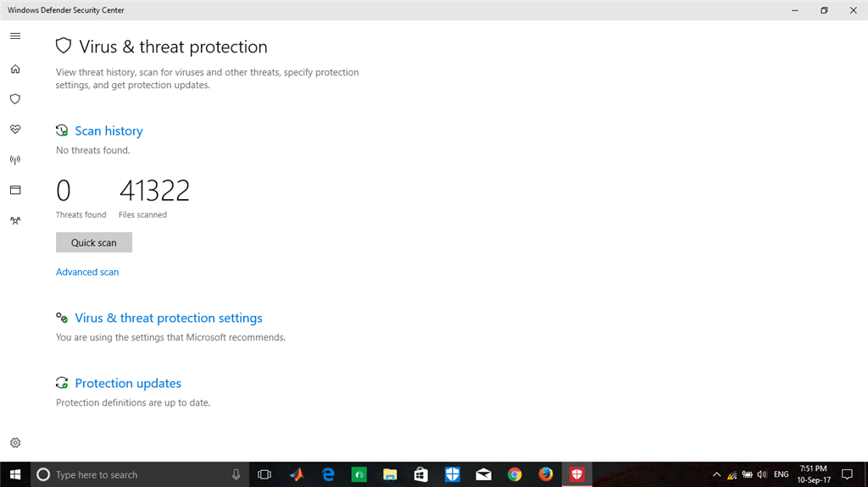Open Task View from taskbar
Viewport: 868px width, 487px height.
coord(264,474)
